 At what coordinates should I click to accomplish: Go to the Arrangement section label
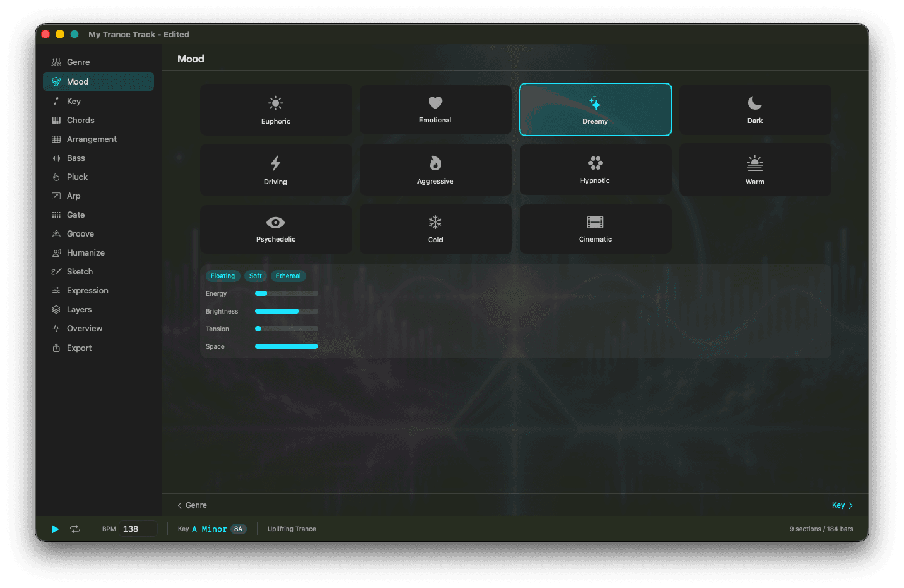(x=92, y=139)
